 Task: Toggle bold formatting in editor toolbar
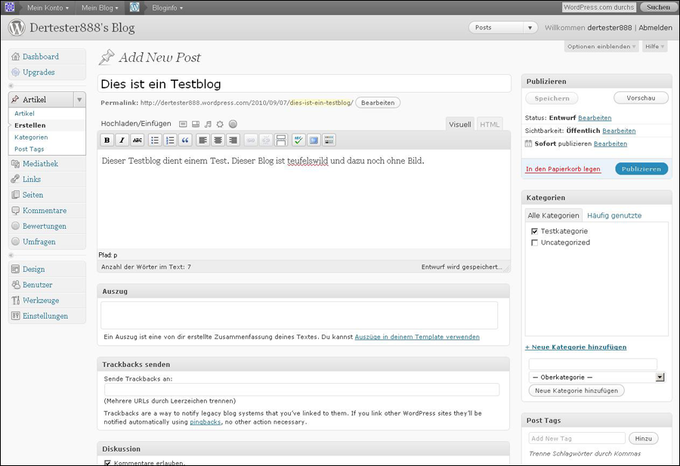[x=107, y=140]
